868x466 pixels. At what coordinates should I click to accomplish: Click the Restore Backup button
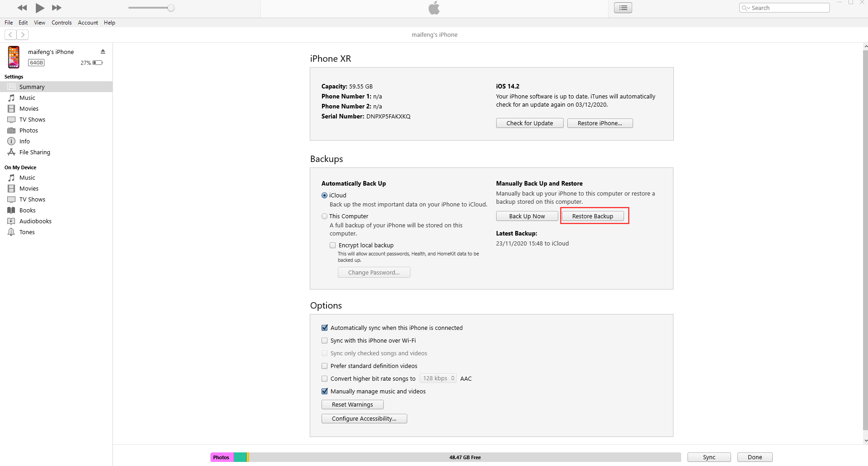click(x=592, y=216)
